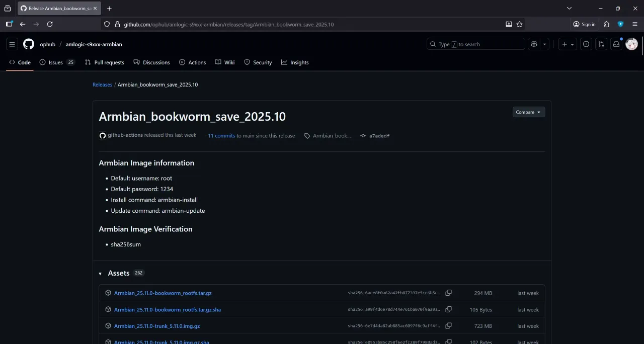Click the GitHub Octocat logo
The width and height of the screenshot is (644, 344).
(x=29, y=44)
